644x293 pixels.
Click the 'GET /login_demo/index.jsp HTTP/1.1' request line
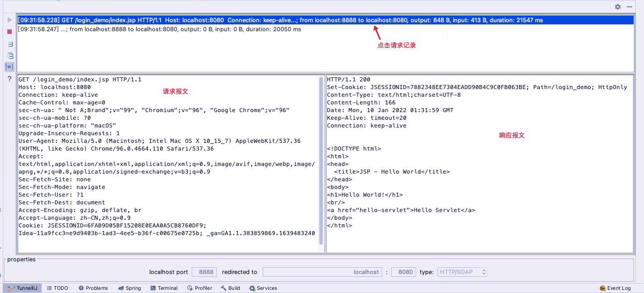pos(80,80)
